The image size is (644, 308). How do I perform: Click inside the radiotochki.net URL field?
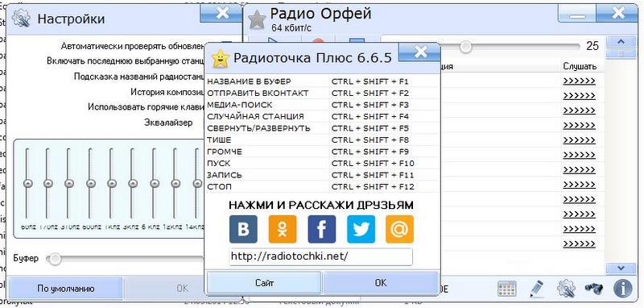click(320, 256)
